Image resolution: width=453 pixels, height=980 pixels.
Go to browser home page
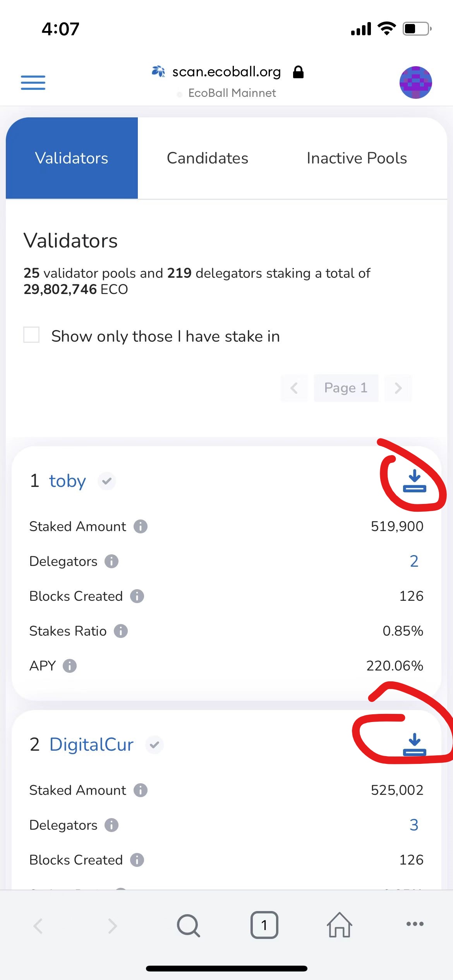340,925
